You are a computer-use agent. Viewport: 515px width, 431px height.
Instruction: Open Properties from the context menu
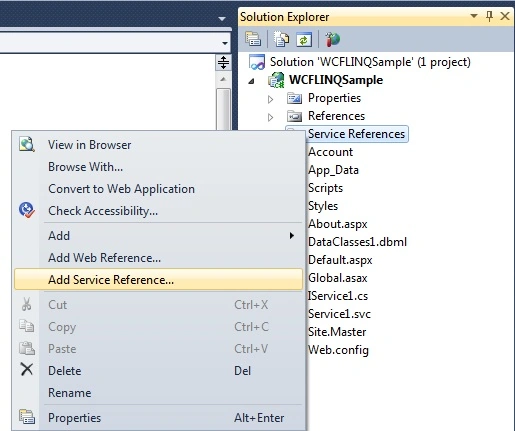[x=158, y=418]
